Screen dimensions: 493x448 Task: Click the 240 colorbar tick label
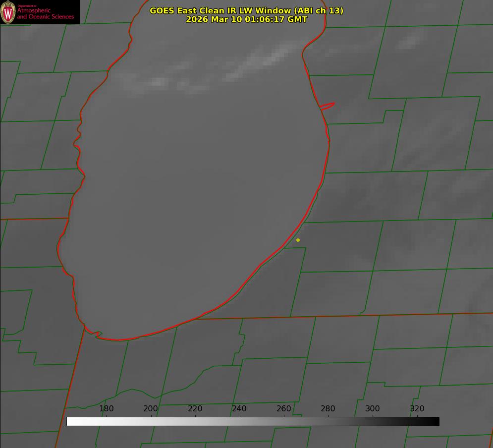239,409
